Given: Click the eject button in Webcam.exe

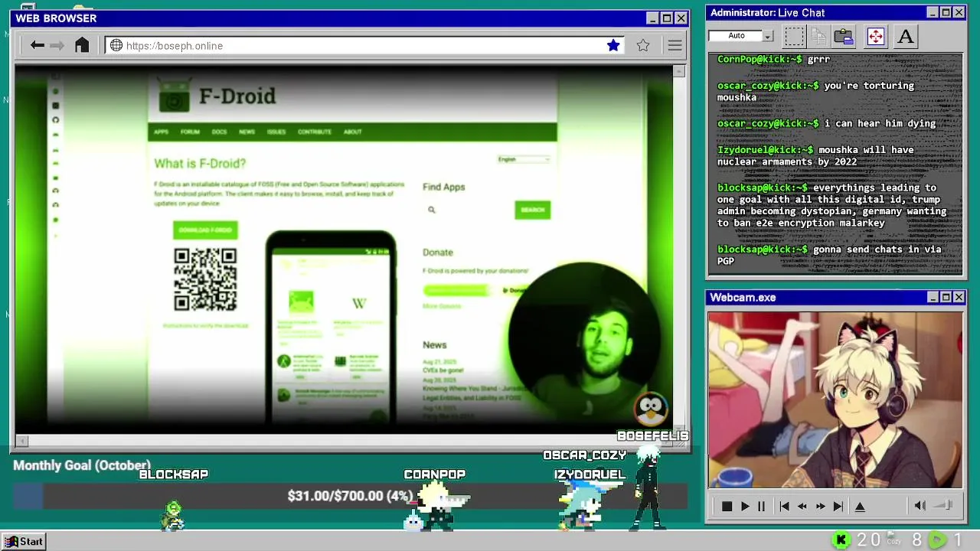Looking at the screenshot, I should point(860,506).
